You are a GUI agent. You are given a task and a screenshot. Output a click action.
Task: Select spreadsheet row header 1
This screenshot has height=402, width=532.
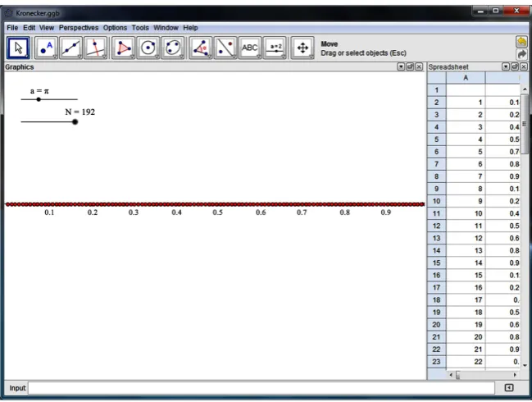pos(436,90)
